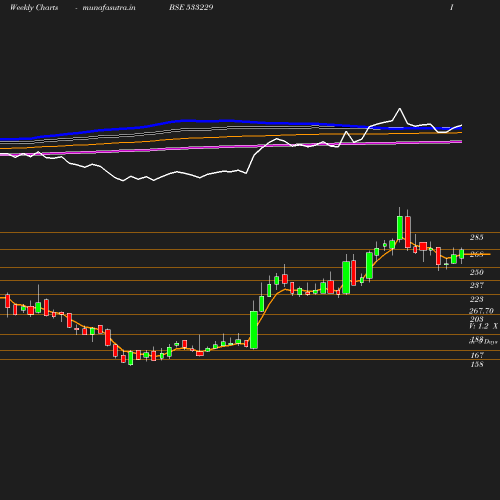Click the peak of the white indicator line

pyautogui.click(x=400, y=108)
